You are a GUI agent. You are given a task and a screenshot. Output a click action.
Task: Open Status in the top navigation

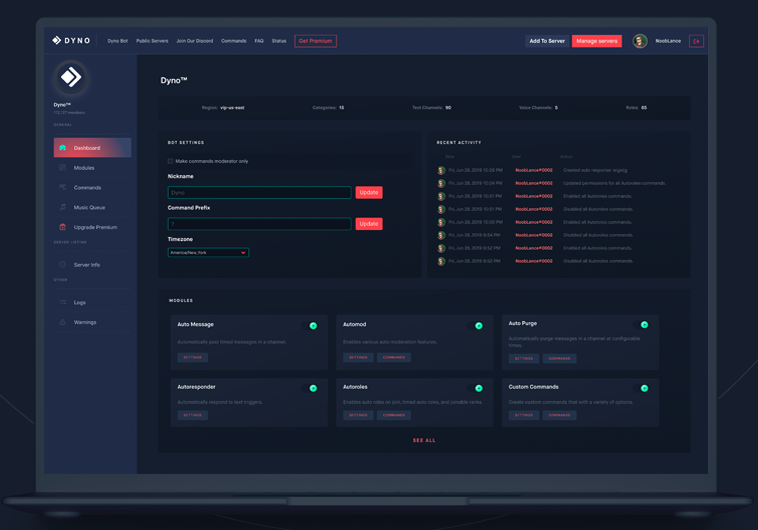pyautogui.click(x=279, y=41)
